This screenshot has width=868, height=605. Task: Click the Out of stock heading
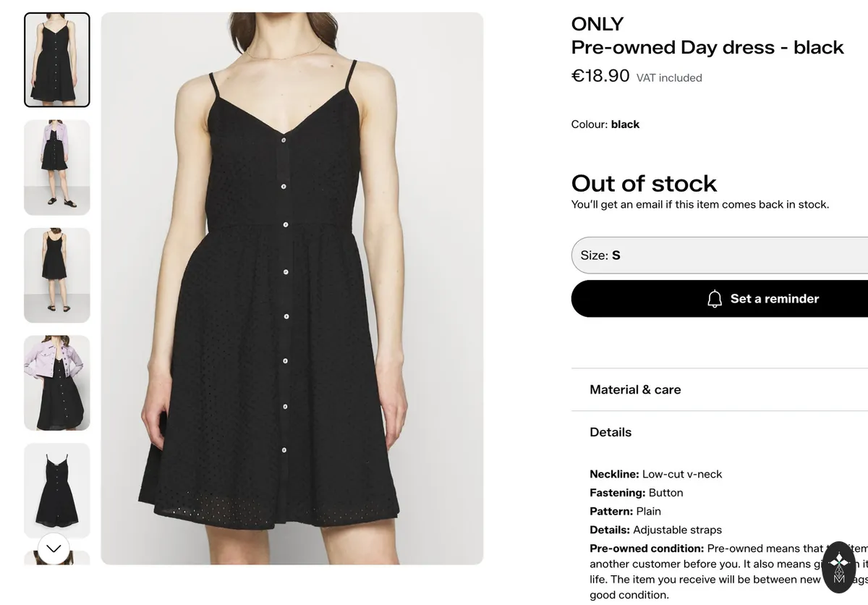(x=644, y=183)
